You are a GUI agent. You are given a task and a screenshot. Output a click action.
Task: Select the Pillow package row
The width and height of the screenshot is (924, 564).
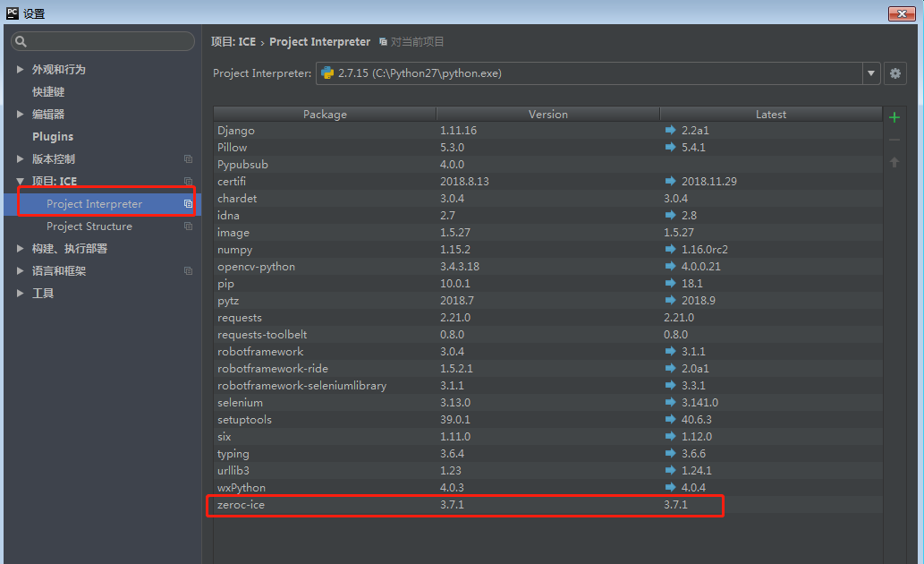548,148
